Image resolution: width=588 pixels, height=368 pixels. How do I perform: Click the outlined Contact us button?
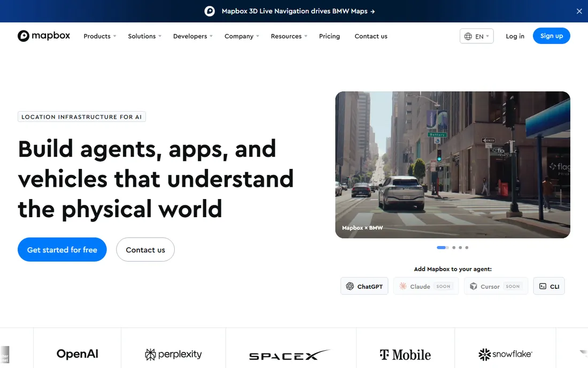145,249
